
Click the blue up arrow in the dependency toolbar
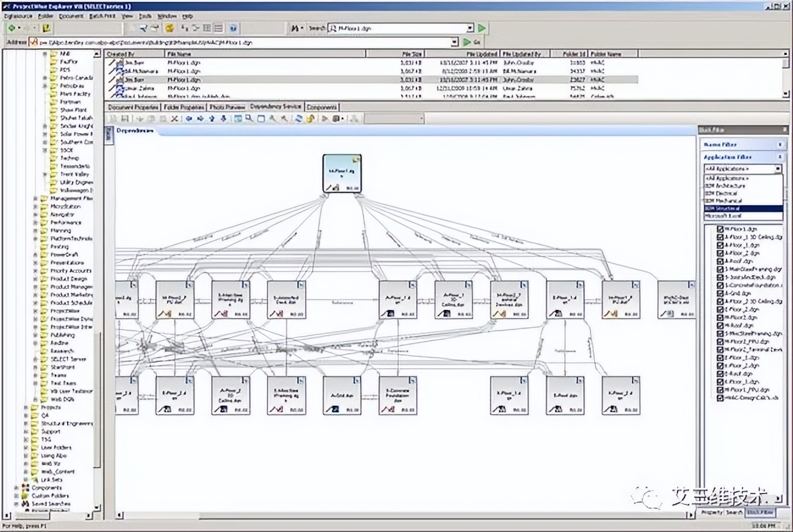pos(212,118)
